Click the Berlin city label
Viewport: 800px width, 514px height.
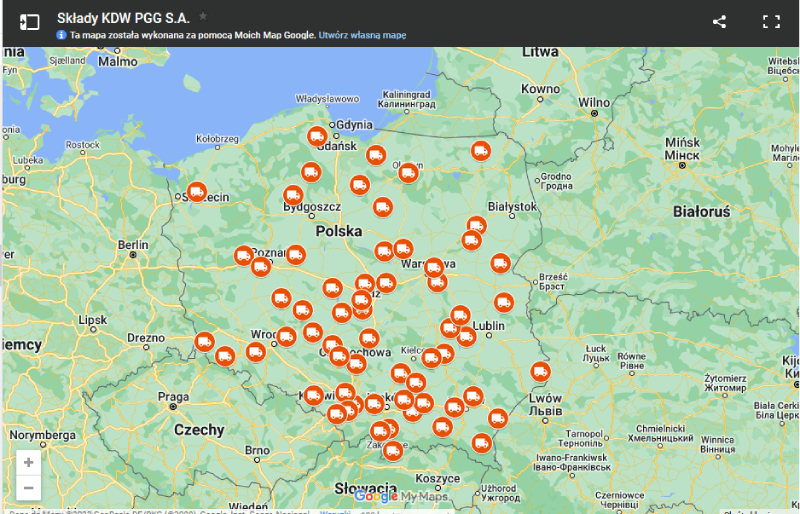[x=133, y=244]
